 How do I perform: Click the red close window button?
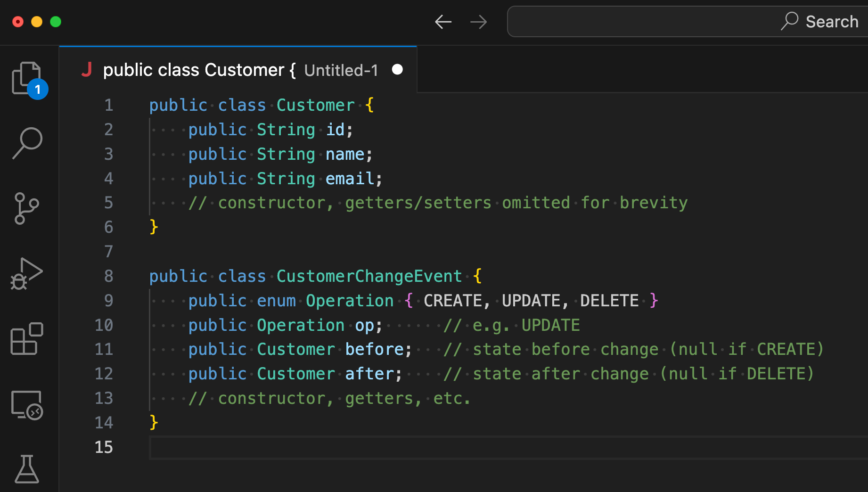[x=18, y=22]
